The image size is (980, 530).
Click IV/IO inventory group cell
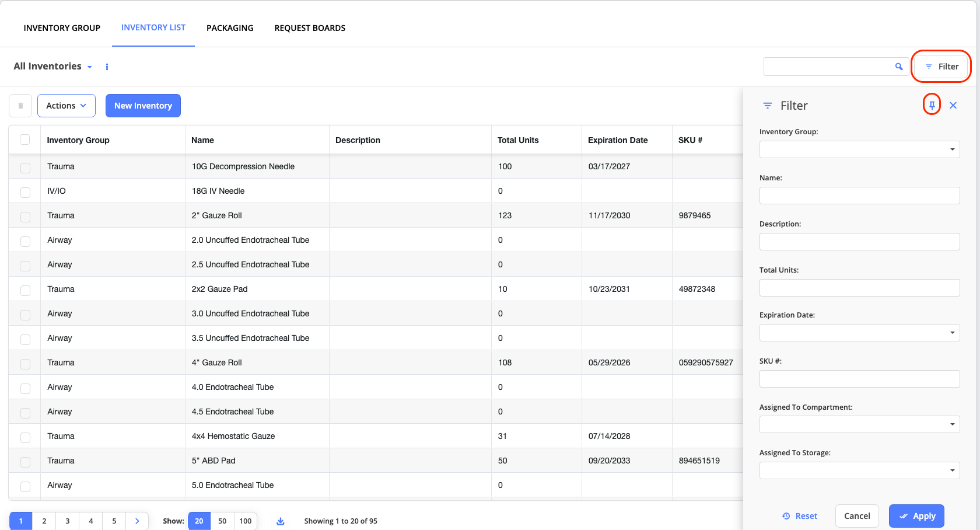(x=57, y=191)
